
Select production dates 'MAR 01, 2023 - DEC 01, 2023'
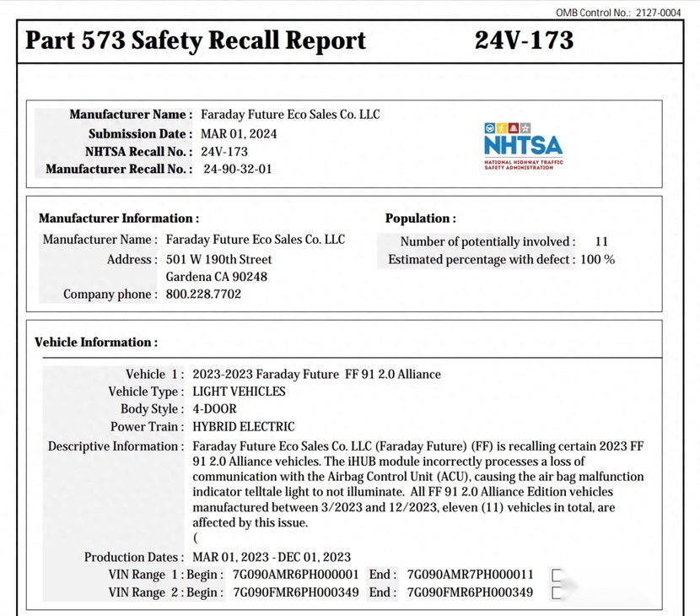(272, 557)
